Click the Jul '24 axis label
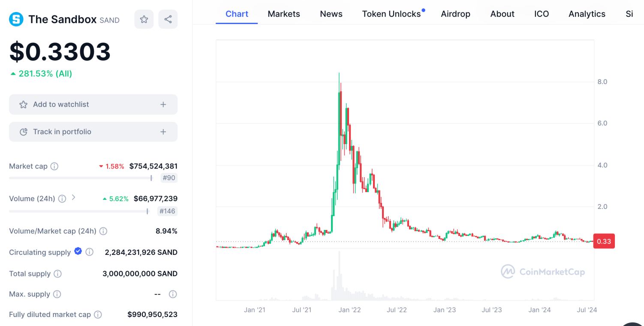This screenshot has height=326, width=644. point(587,310)
